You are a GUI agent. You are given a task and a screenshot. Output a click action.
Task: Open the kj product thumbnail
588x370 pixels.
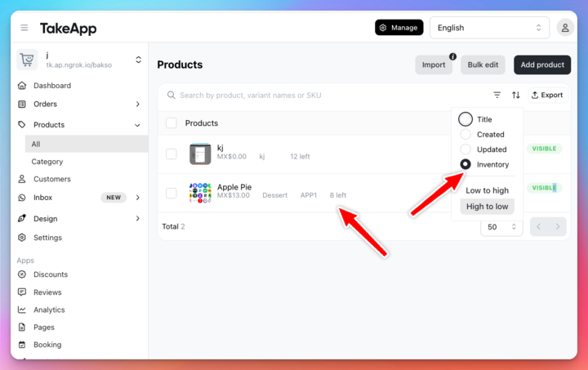[x=200, y=154]
